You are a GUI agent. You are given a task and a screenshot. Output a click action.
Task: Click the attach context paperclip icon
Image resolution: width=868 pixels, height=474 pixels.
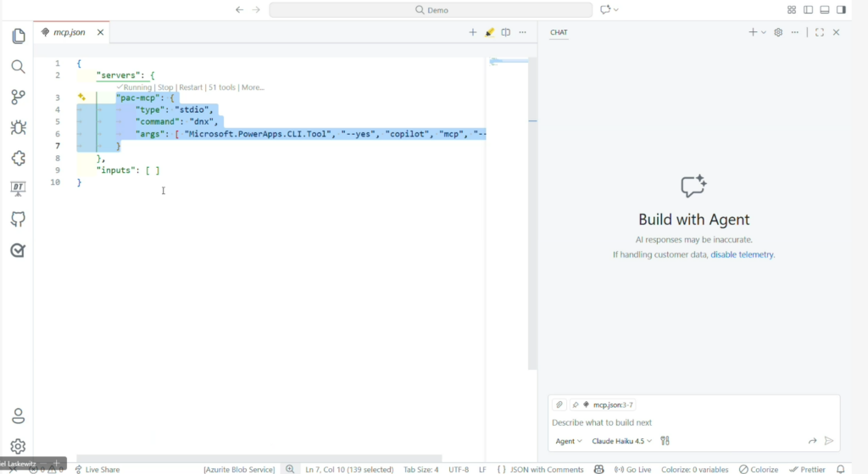pyautogui.click(x=559, y=405)
